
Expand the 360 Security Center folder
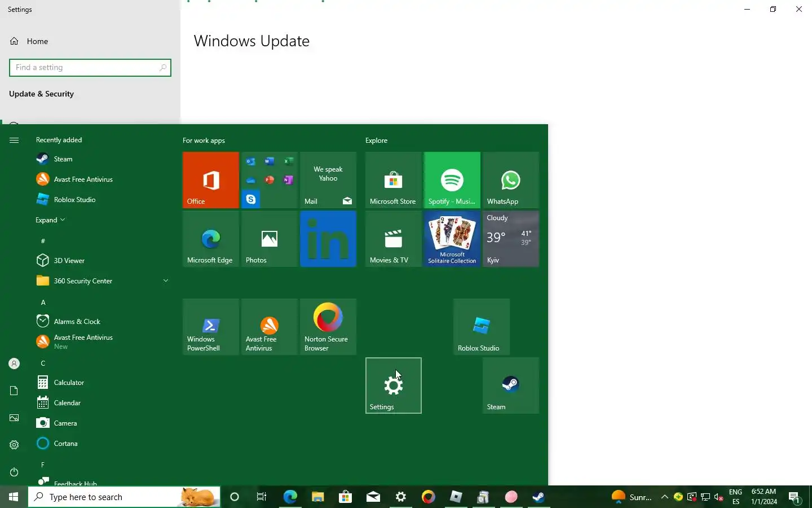tap(166, 281)
